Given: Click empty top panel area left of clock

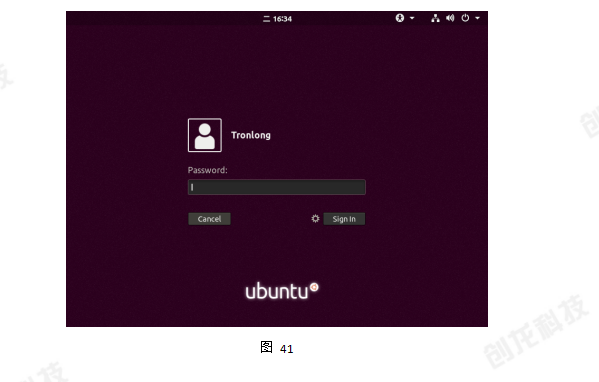Looking at the screenshot, I should pos(164,18).
